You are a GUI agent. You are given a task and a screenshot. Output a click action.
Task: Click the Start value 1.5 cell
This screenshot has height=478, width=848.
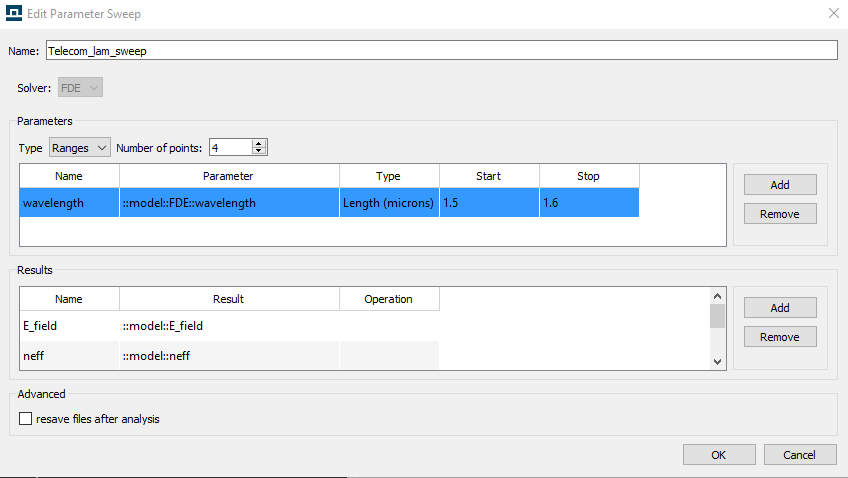[x=489, y=203]
